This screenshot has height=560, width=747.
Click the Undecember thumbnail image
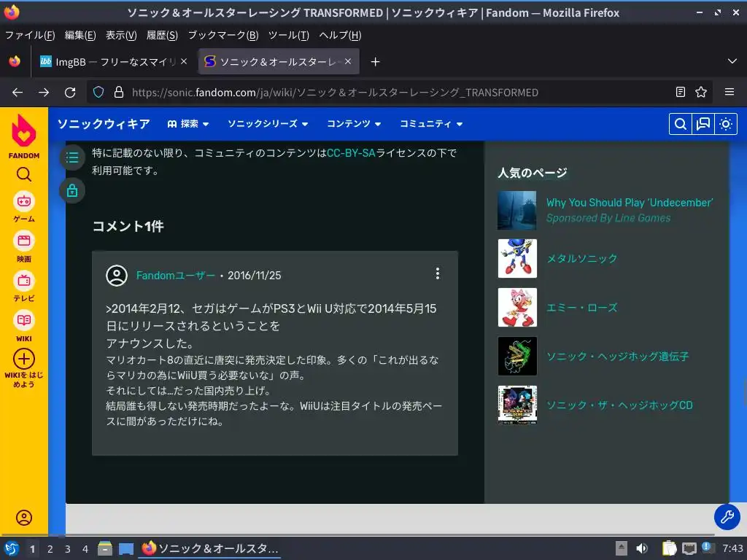pyautogui.click(x=517, y=211)
